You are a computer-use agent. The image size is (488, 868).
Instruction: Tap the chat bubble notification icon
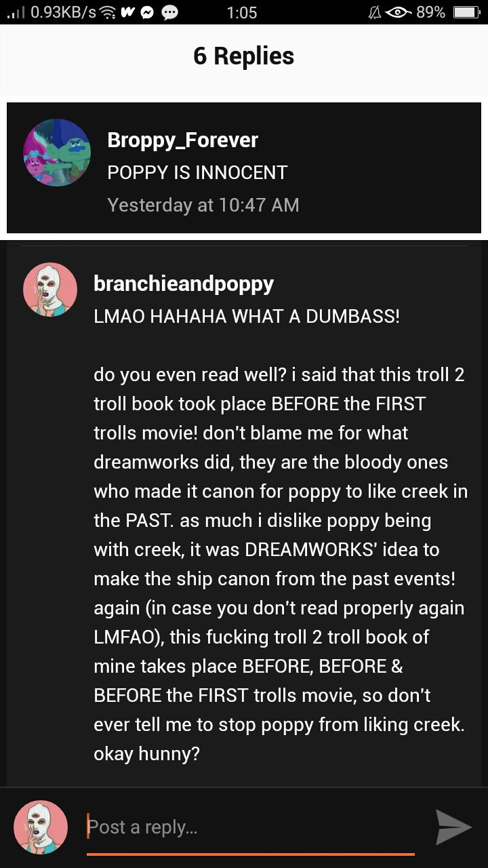[x=170, y=12]
